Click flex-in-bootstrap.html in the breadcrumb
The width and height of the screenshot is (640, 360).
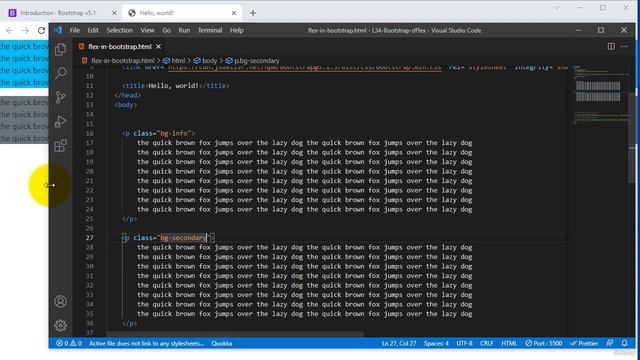pos(122,61)
